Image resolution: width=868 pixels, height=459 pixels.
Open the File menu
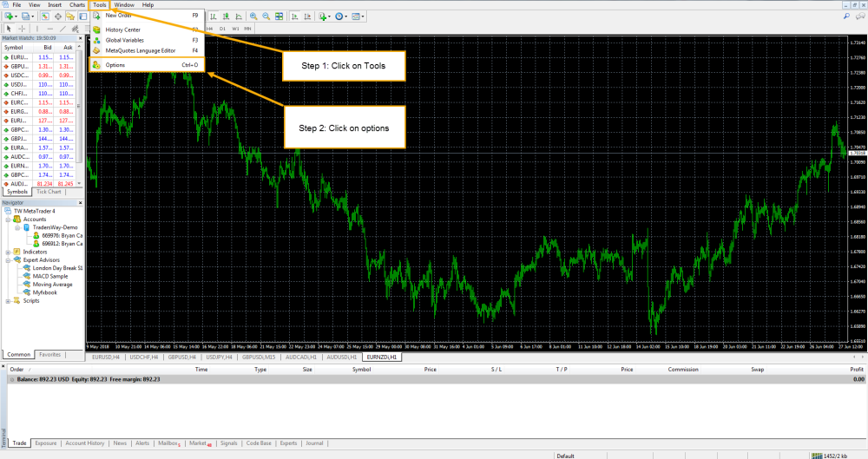click(16, 5)
